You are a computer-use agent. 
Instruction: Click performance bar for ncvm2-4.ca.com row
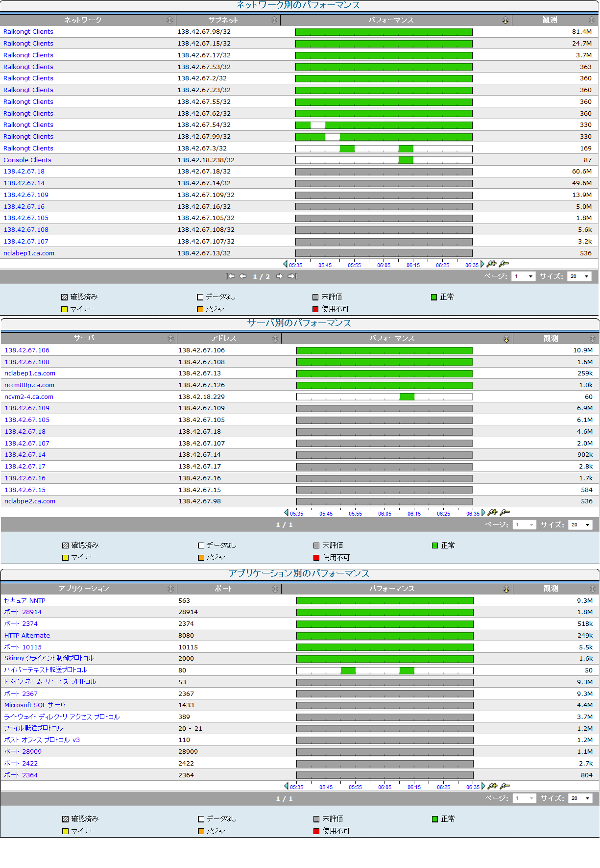point(384,397)
